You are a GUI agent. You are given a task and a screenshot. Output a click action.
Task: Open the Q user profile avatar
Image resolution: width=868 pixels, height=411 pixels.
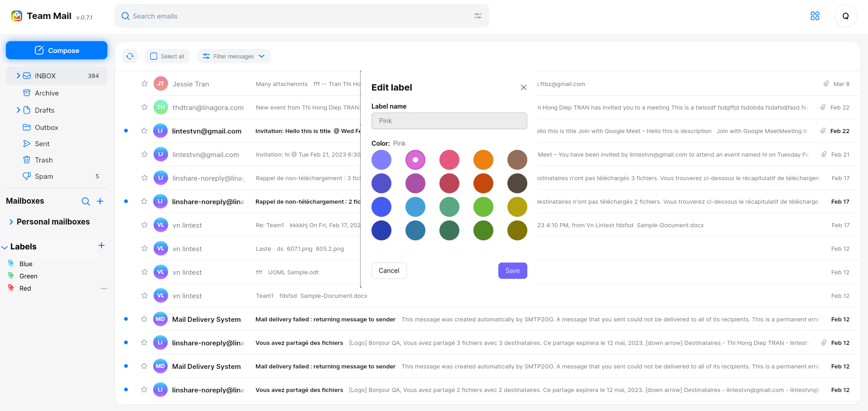point(845,16)
